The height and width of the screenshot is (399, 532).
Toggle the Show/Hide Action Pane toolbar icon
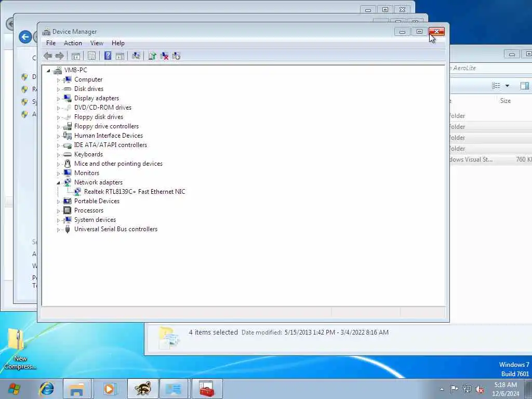click(120, 56)
